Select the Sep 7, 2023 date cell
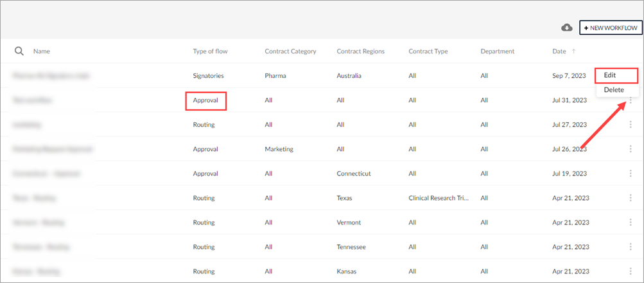Image resolution: width=644 pixels, height=283 pixels. click(568, 76)
